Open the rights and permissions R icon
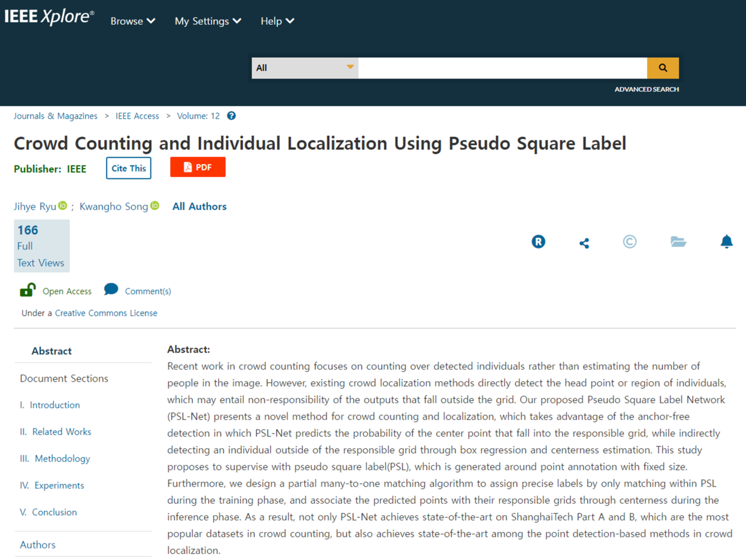The height and width of the screenshot is (560, 746). [x=539, y=242]
